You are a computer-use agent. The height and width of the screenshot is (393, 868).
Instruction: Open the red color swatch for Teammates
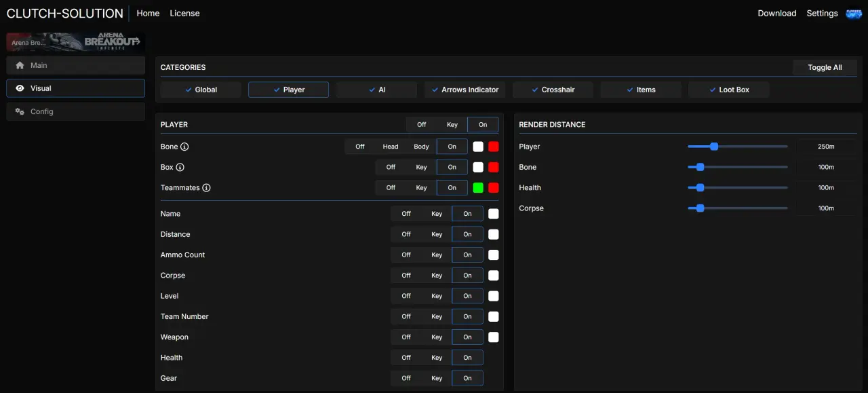[x=494, y=188]
